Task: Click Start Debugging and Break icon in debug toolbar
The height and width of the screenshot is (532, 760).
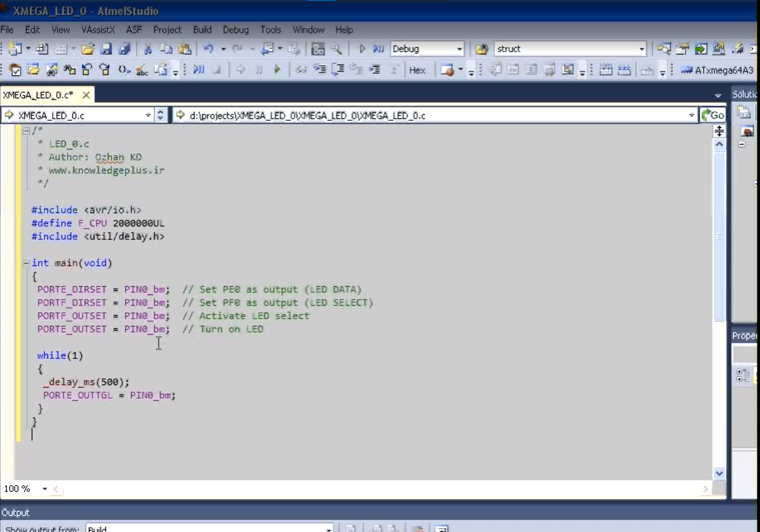Action: 199,70
